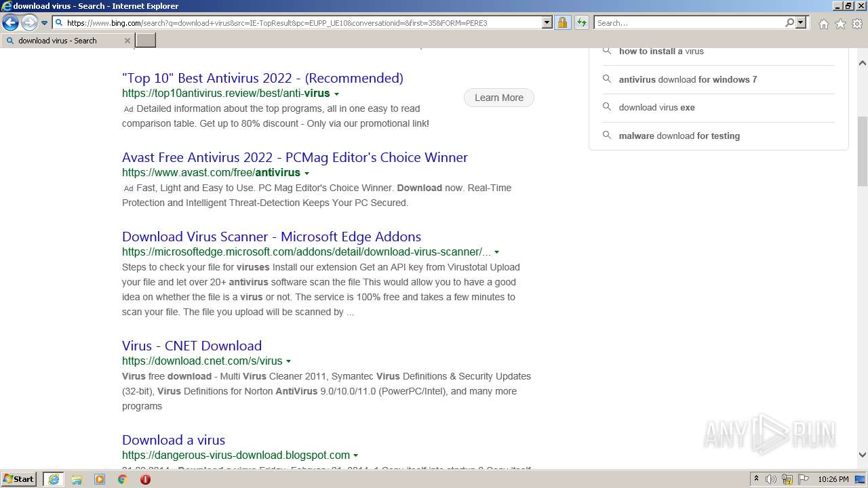
Task: Expand the top10antivirus.review URL dropdown arrow
Action: coord(336,94)
